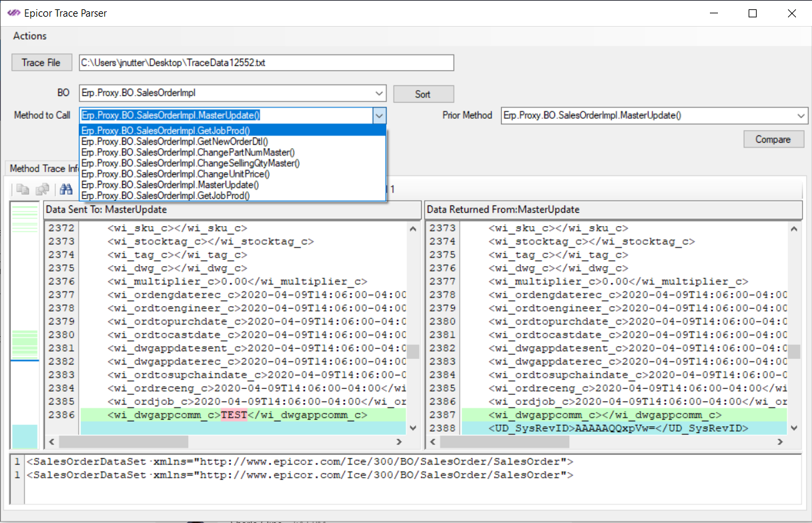The height and width of the screenshot is (523, 812).
Task: Pick the unhighlighted GetJobProd() list entry
Action: (x=233, y=195)
